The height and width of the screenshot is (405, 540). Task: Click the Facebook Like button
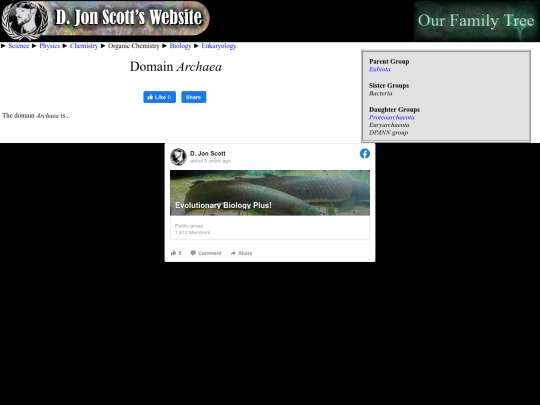[x=159, y=97]
